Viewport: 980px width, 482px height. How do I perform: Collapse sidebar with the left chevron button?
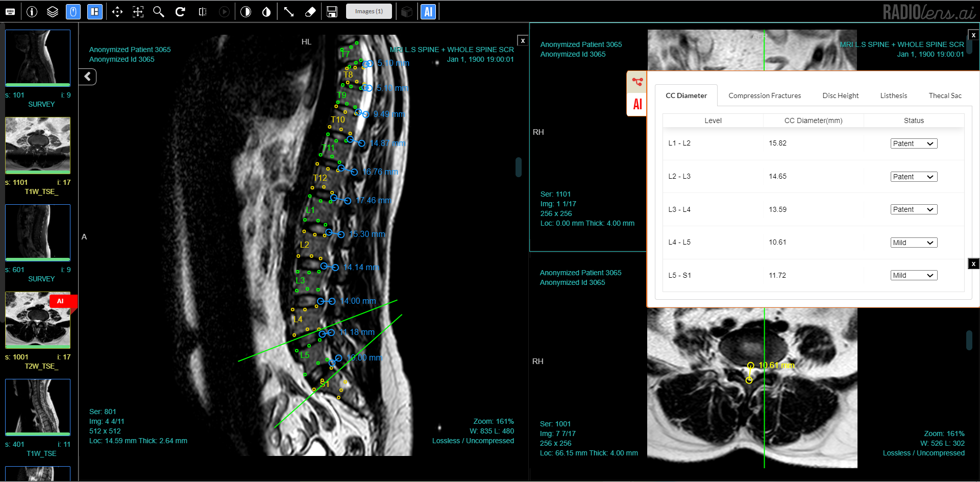[88, 77]
